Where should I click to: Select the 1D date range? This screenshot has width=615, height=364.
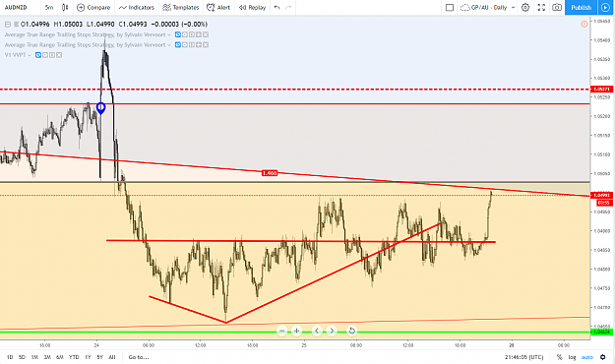(x=10, y=357)
